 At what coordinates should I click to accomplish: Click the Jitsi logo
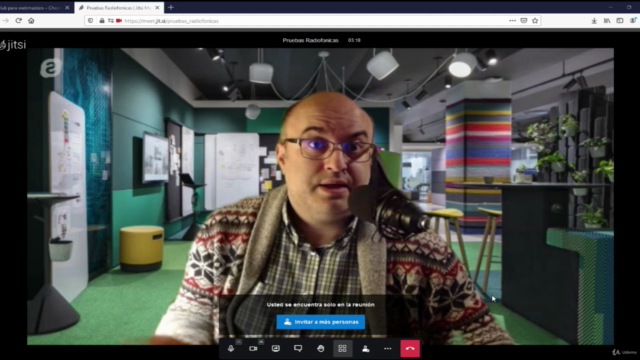click(x=13, y=44)
